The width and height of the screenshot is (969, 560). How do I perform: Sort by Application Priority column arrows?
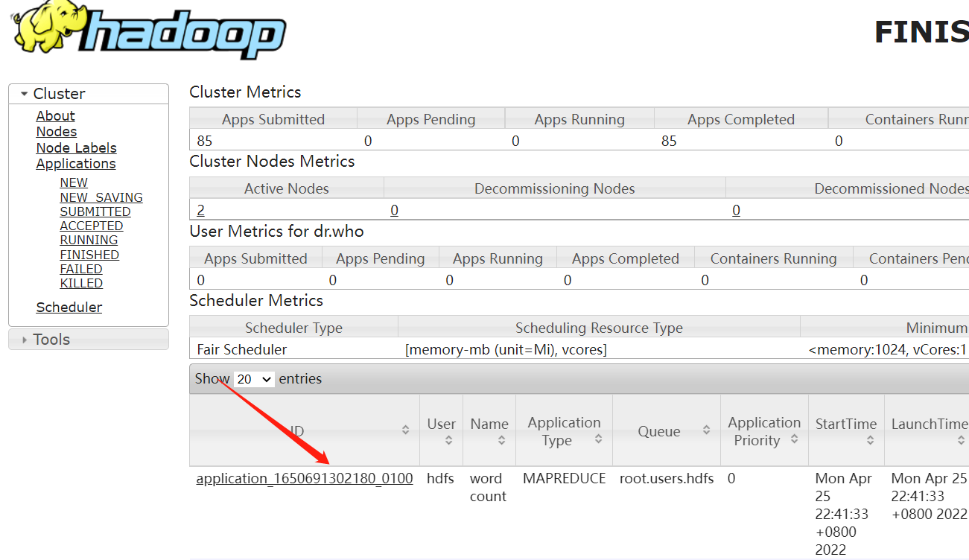pos(794,439)
